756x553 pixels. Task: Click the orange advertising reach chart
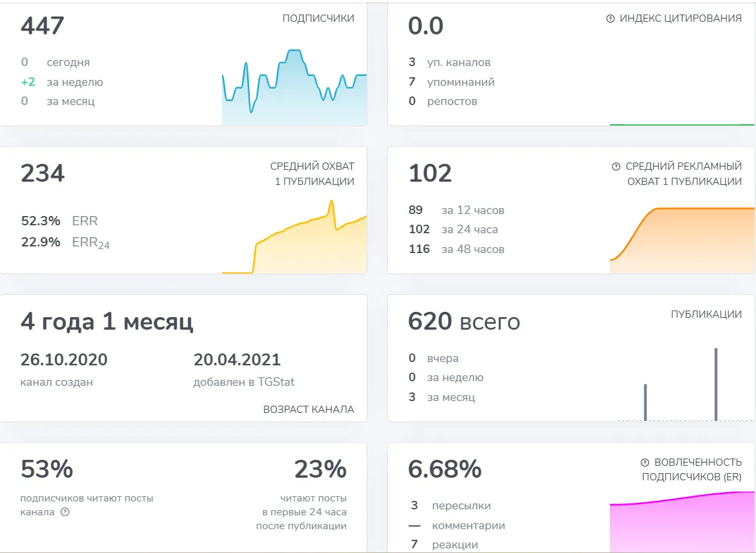coord(682,240)
